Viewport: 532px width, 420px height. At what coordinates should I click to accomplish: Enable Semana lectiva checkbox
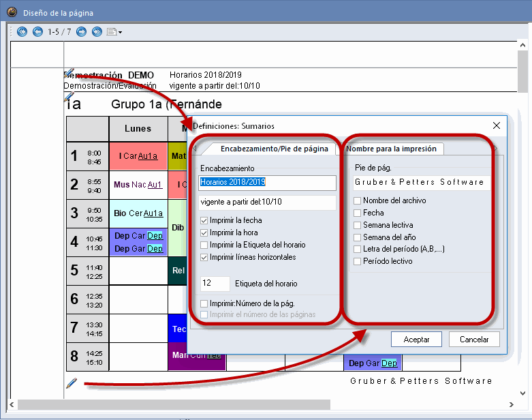[357, 225]
